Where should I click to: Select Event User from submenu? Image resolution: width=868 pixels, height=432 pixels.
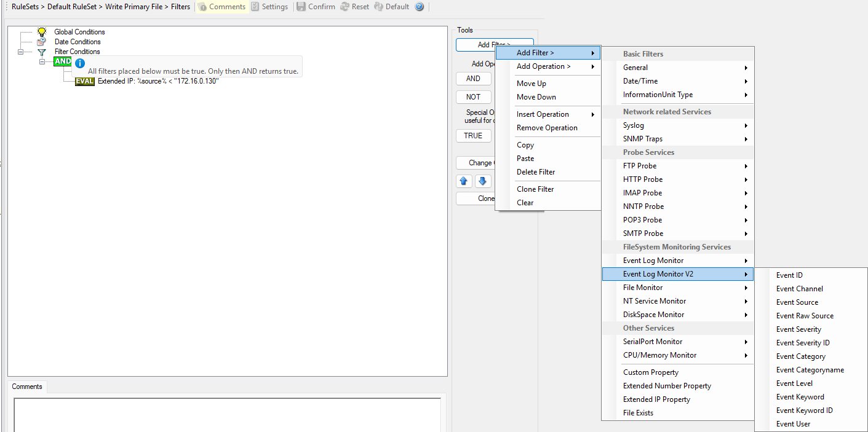pos(811,424)
